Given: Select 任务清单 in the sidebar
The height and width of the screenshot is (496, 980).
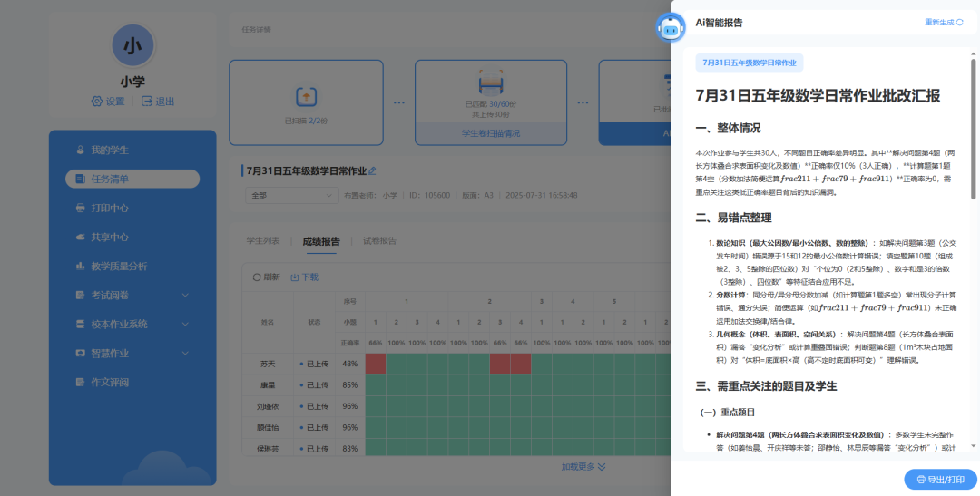Looking at the screenshot, I should (132, 179).
